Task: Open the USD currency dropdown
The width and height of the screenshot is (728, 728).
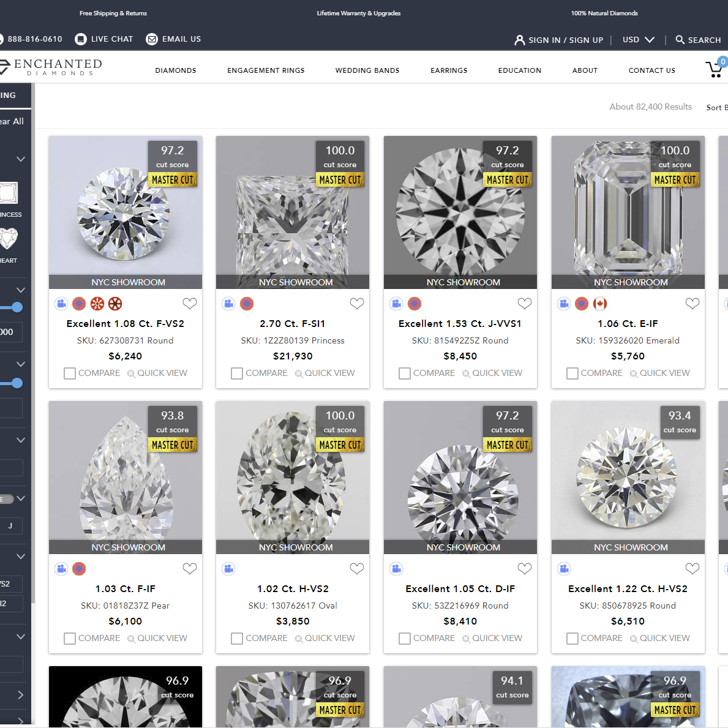Action: 639,39
